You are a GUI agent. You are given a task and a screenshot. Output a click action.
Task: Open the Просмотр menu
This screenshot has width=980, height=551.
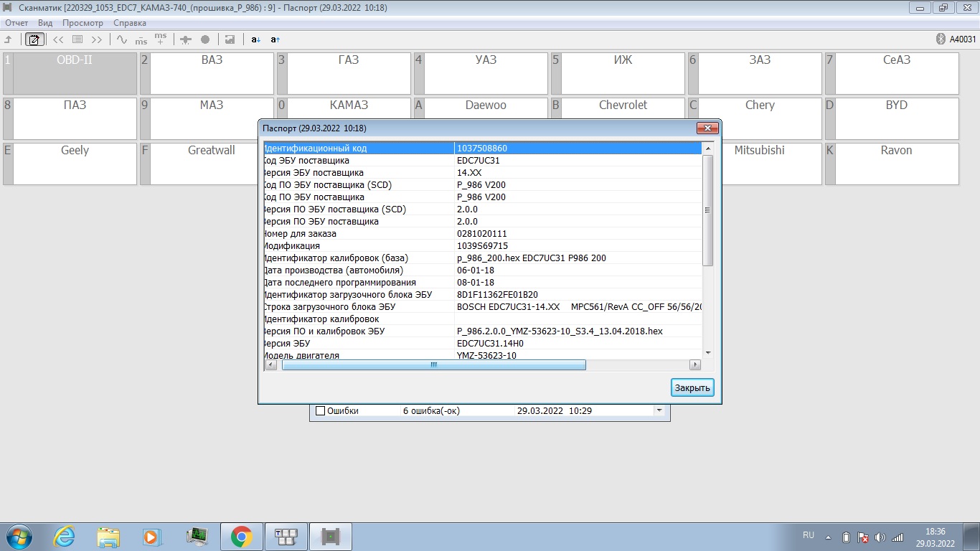83,23
